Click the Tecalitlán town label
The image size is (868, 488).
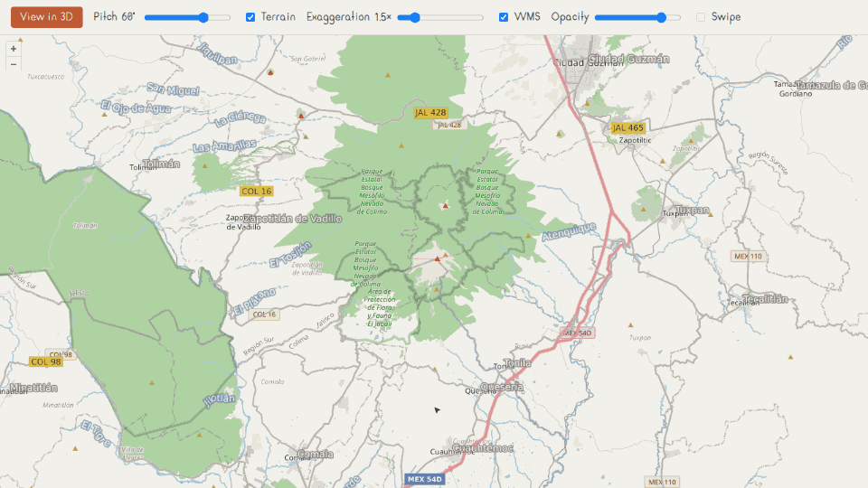tap(766, 299)
